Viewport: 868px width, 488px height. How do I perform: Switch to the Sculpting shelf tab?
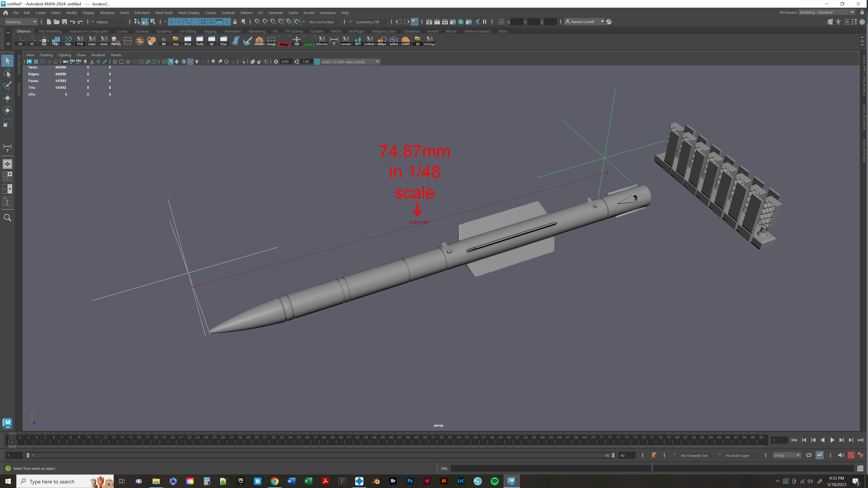pos(164,31)
